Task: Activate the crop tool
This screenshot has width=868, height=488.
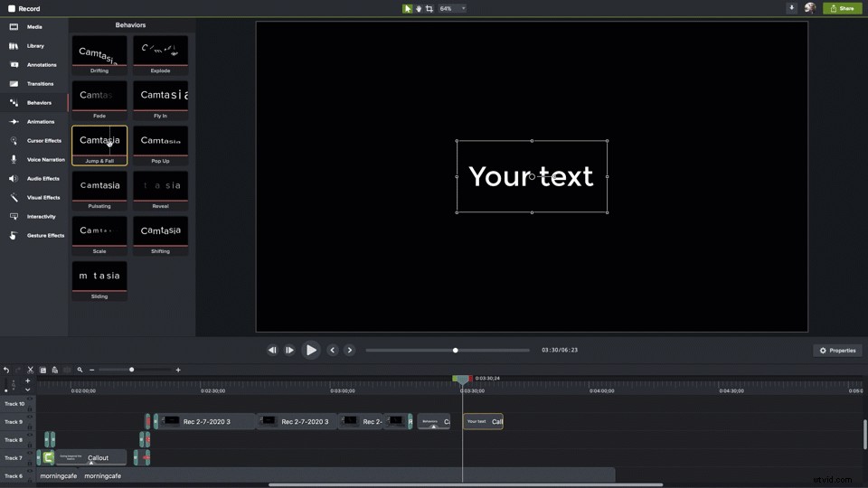Action: 429,8
